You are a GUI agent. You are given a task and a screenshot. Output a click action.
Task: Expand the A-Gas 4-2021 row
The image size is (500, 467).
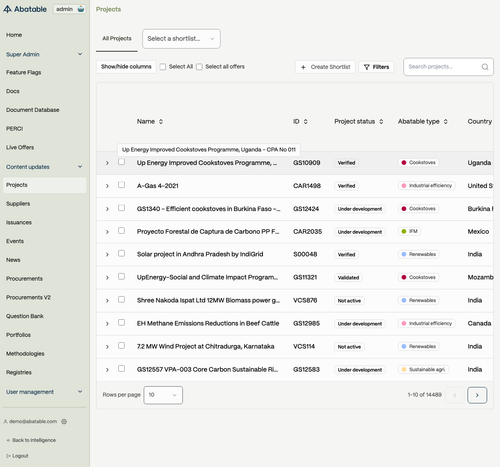coord(107,186)
